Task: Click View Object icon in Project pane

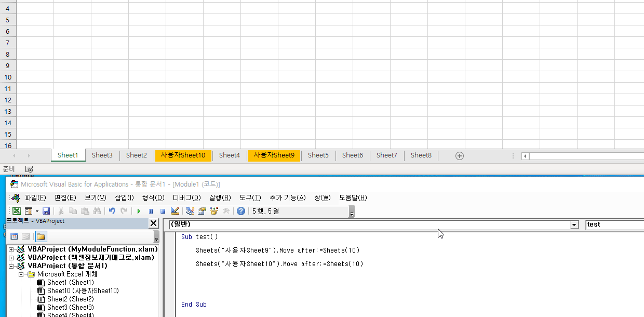Action: (x=25, y=236)
